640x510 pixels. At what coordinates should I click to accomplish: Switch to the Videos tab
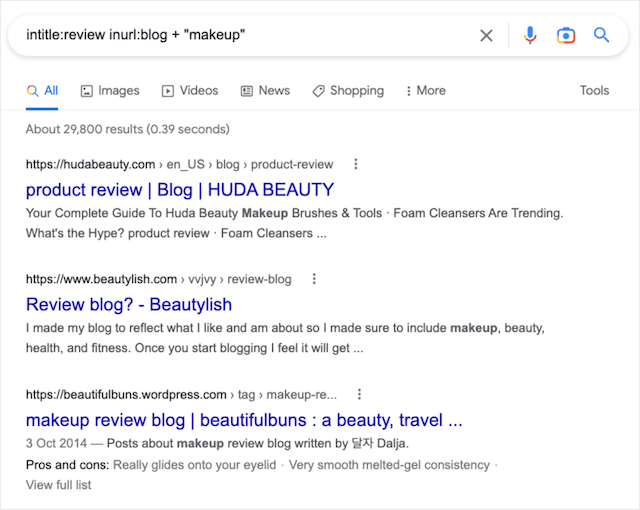pos(189,91)
